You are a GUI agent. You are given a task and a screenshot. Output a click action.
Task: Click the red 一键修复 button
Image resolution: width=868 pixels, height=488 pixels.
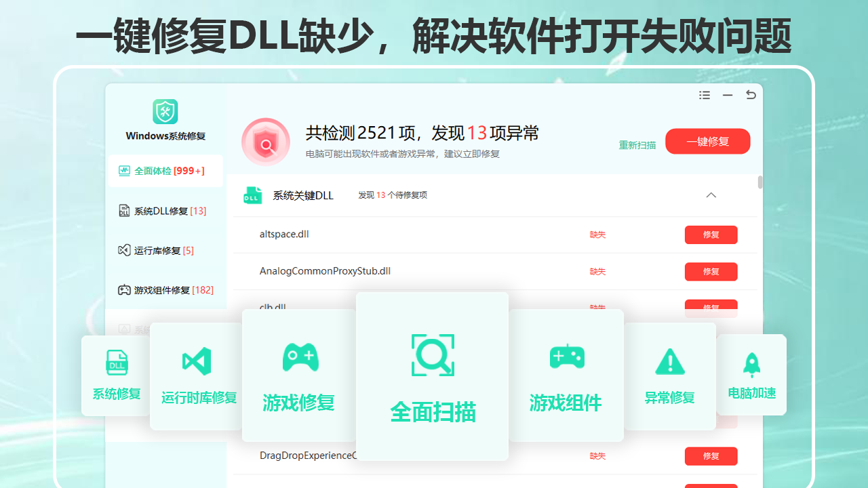point(708,142)
